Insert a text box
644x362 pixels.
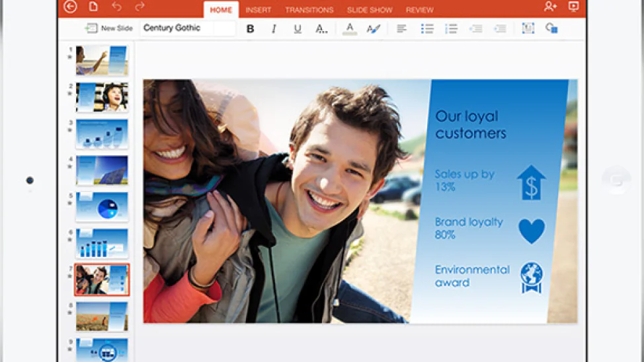coord(528,28)
